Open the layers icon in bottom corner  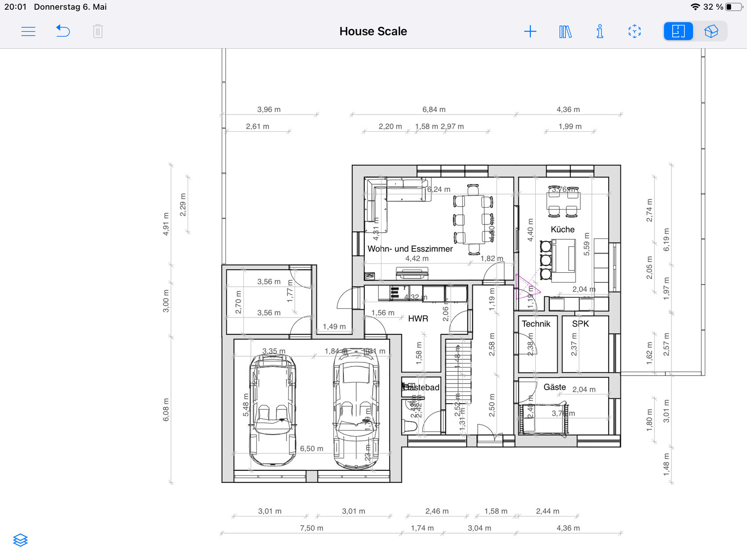click(20, 540)
